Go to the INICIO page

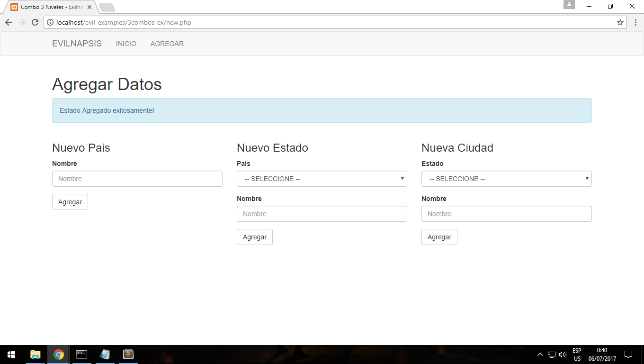[126, 44]
